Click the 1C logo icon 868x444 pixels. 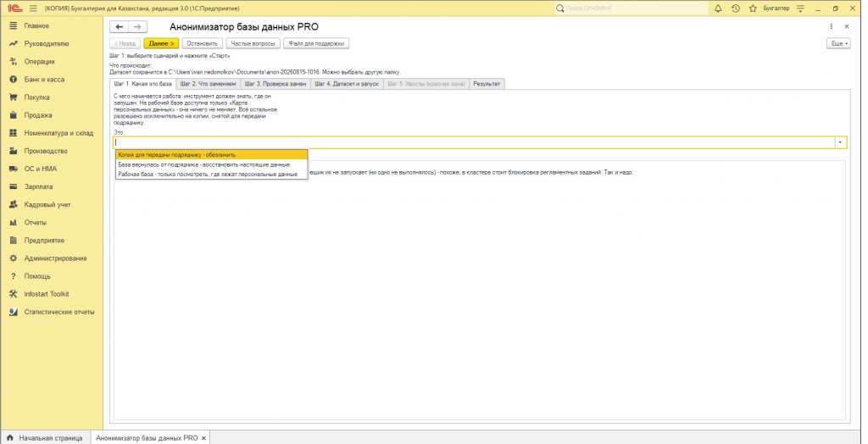(x=14, y=8)
